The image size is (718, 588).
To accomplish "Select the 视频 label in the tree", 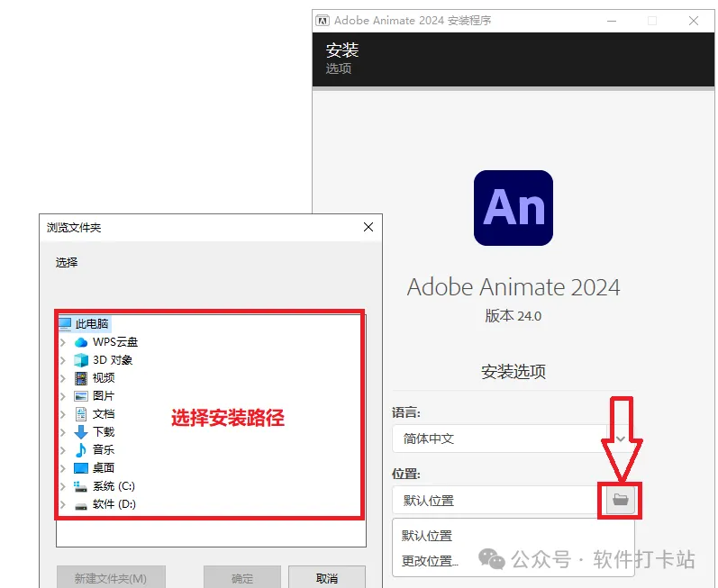I will click(x=104, y=378).
